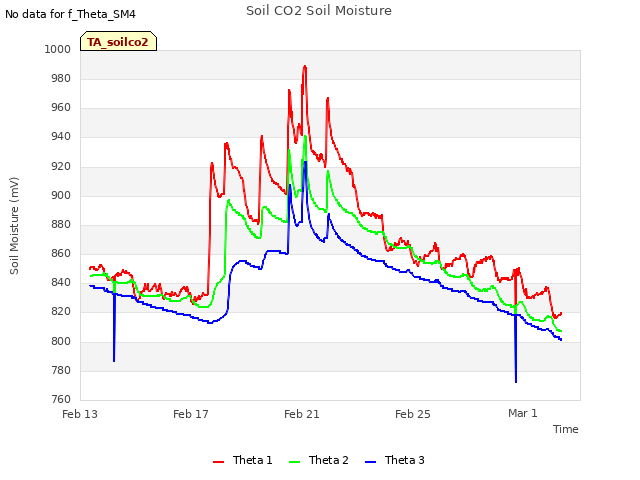Click the 'No data for f_Theta_SM4' message
The height and width of the screenshot is (480, 640).
[70, 14]
